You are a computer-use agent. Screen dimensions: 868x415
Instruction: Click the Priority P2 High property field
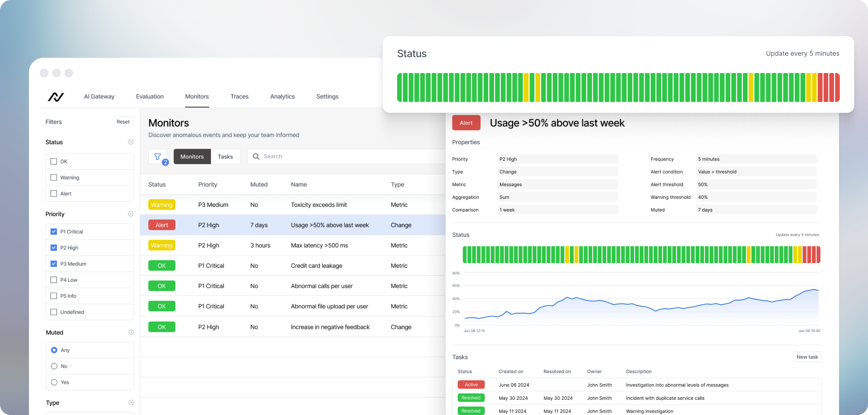tap(557, 159)
